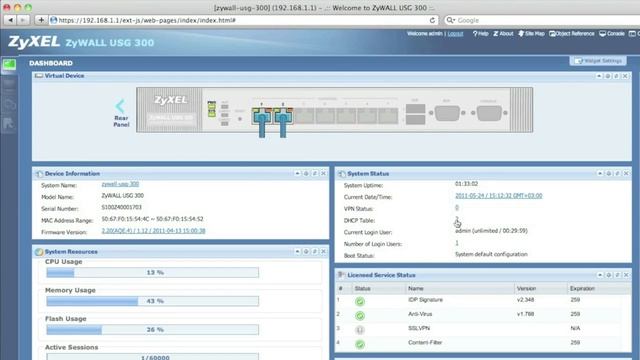Click Anti-Virus green status icon
Viewport: 640px width, 360px height.
(360, 316)
